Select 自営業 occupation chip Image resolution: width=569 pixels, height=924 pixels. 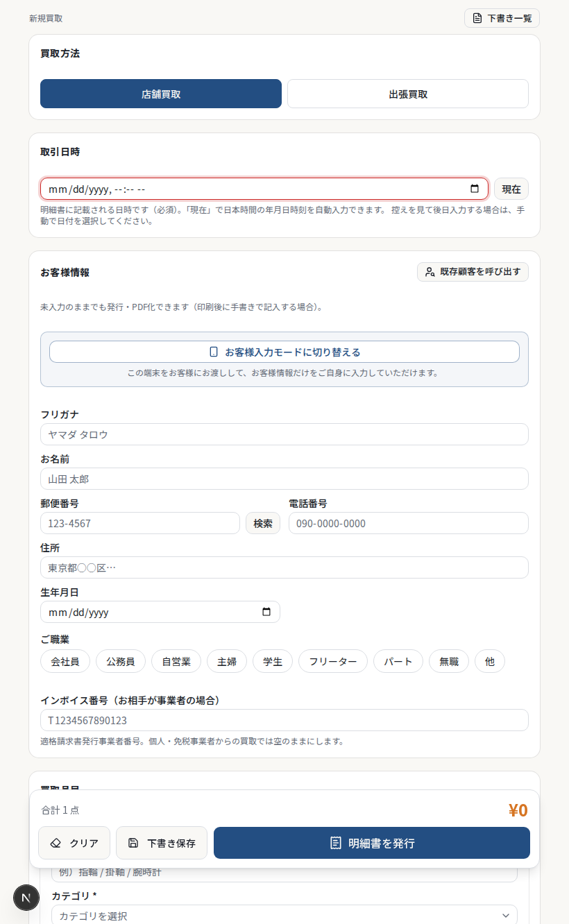tap(176, 661)
